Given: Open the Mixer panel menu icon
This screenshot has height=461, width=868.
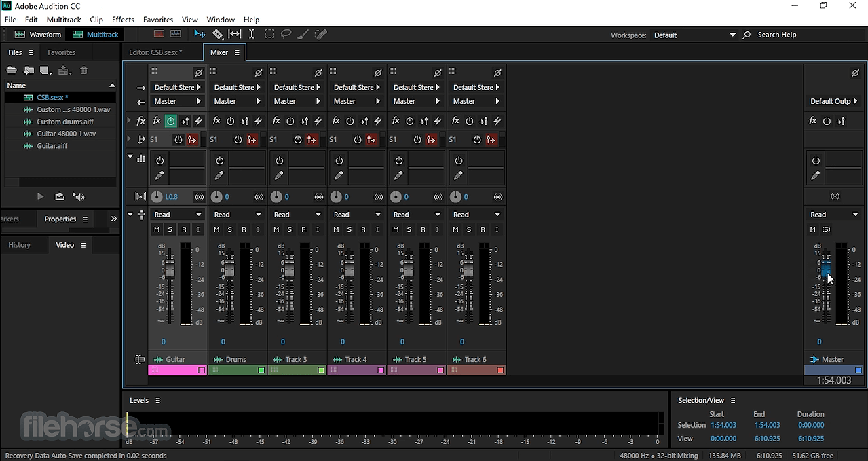Looking at the screenshot, I should pos(237,52).
